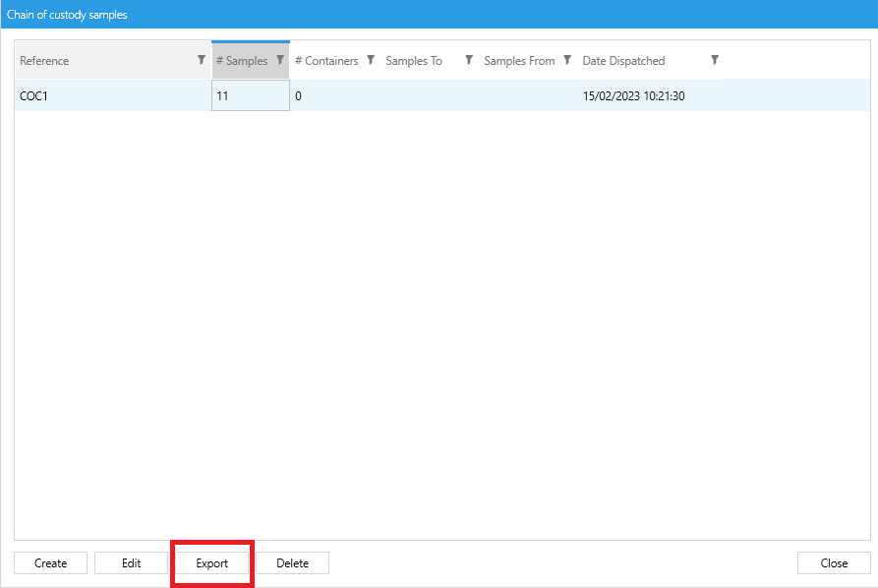Viewport: 878px width, 588px height.
Task: Select the 15/02/2023 10:21:30 date cell
Action: coord(651,95)
